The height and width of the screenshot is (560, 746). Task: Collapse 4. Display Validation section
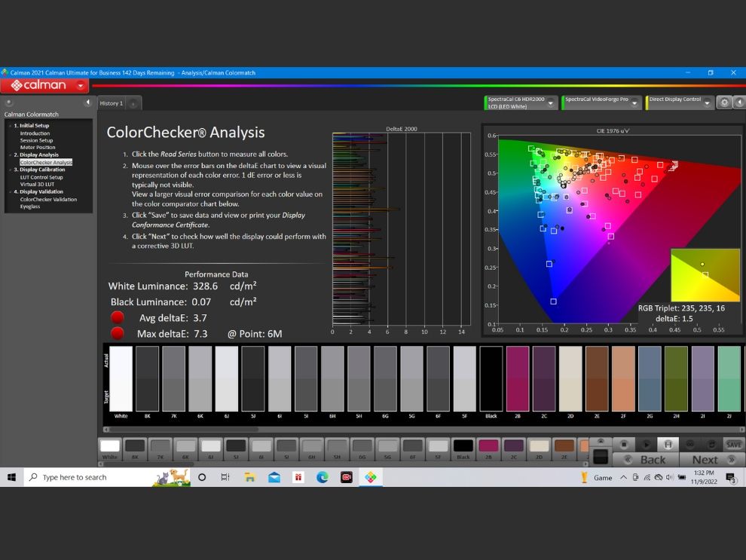point(10,191)
